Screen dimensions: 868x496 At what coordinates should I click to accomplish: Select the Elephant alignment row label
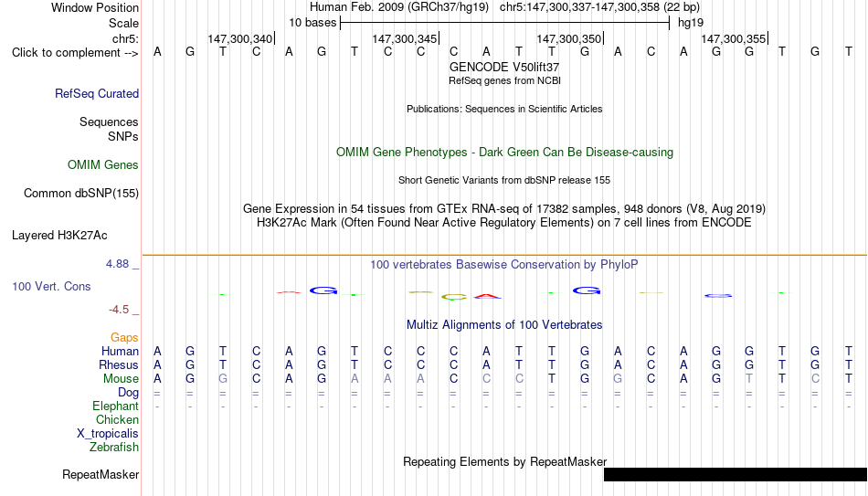point(115,406)
